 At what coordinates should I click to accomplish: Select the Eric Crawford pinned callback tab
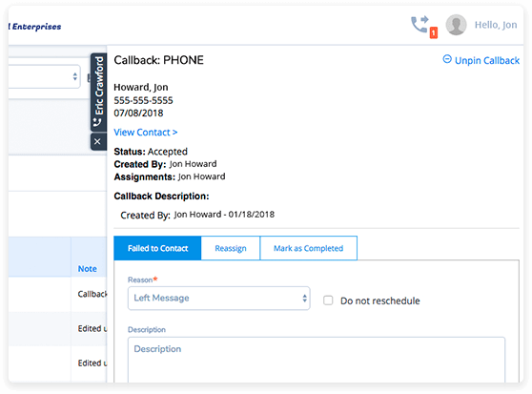(x=98, y=92)
